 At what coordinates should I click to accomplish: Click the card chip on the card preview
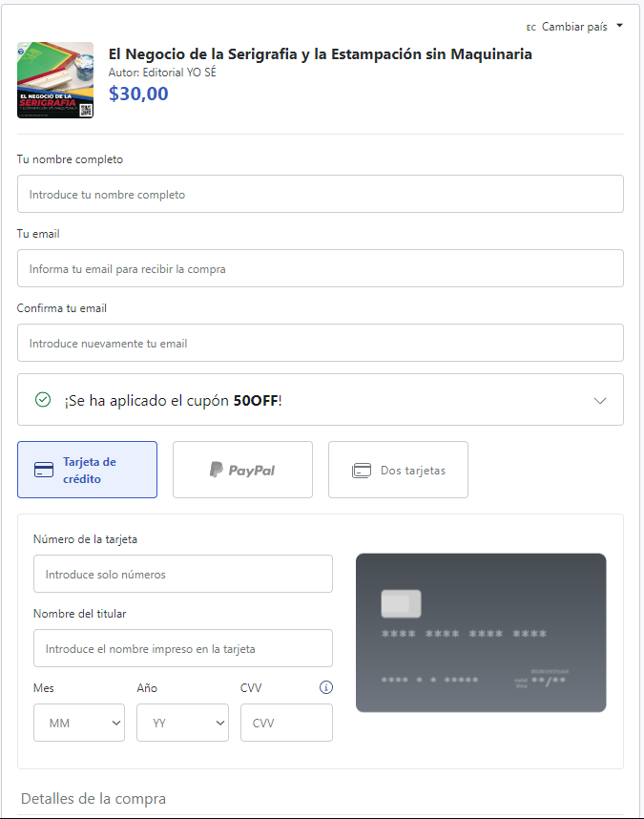pos(401,604)
